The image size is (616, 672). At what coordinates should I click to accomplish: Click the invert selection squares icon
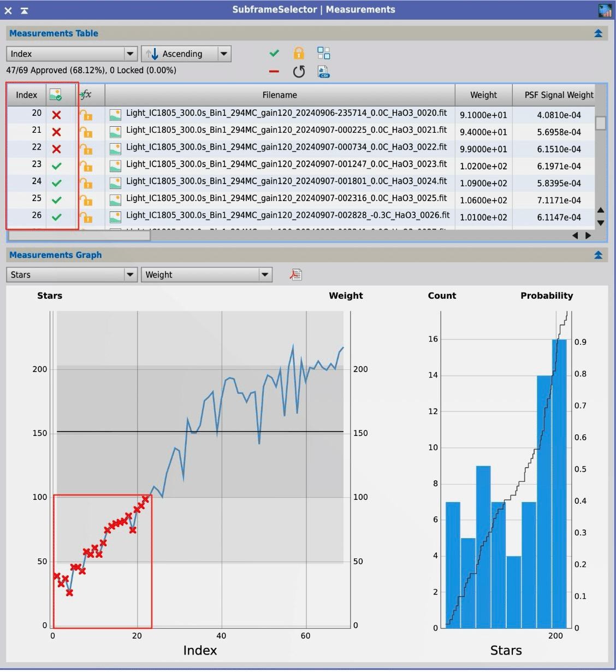tap(323, 53)
